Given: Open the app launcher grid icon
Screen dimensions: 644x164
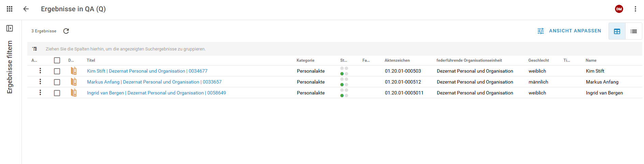Looking at the screenshot, I should pos(10,9).
